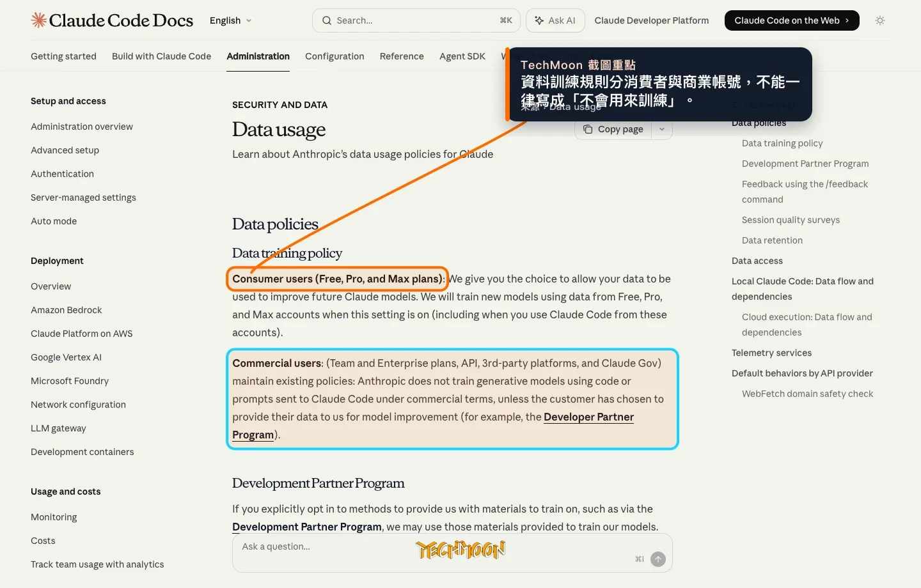Open Amazon Bedrock page
The height and width of the screenshot is (588, 921).
pos(66,310)
